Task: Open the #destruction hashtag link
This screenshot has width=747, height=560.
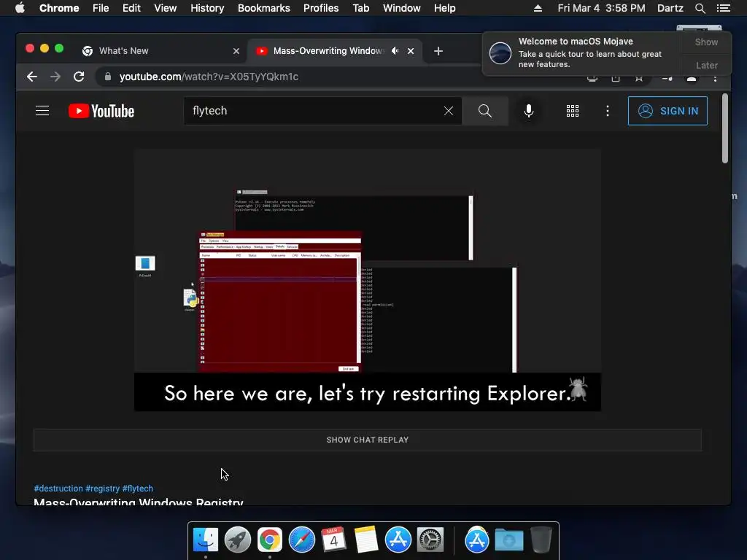Action: click(58, 489)
